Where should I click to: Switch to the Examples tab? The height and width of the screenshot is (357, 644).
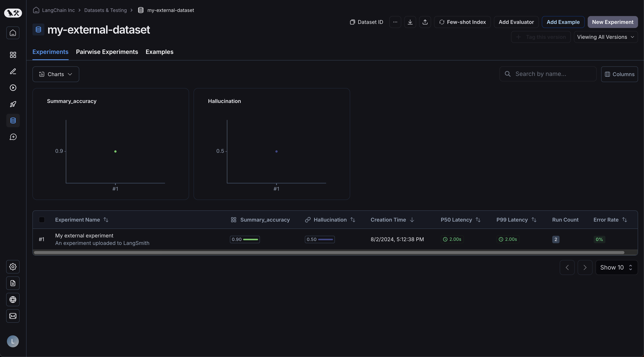[x=159, y=52]
